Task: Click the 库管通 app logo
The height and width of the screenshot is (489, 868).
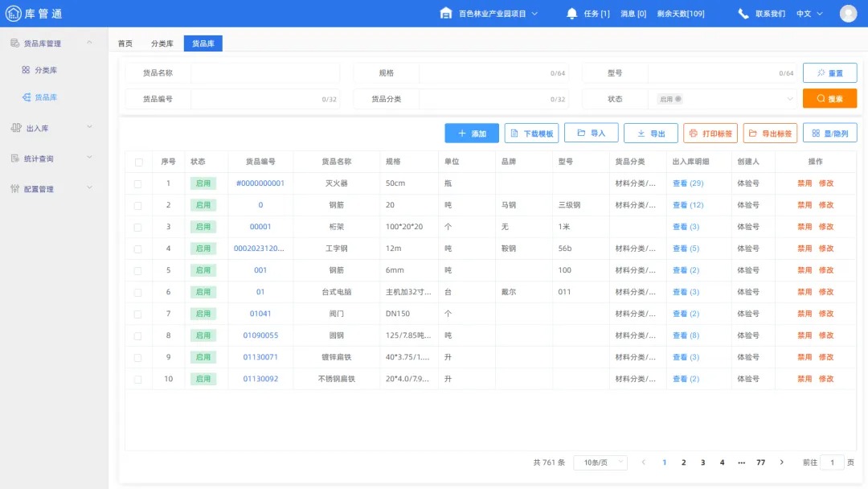Action: [32, 13]
